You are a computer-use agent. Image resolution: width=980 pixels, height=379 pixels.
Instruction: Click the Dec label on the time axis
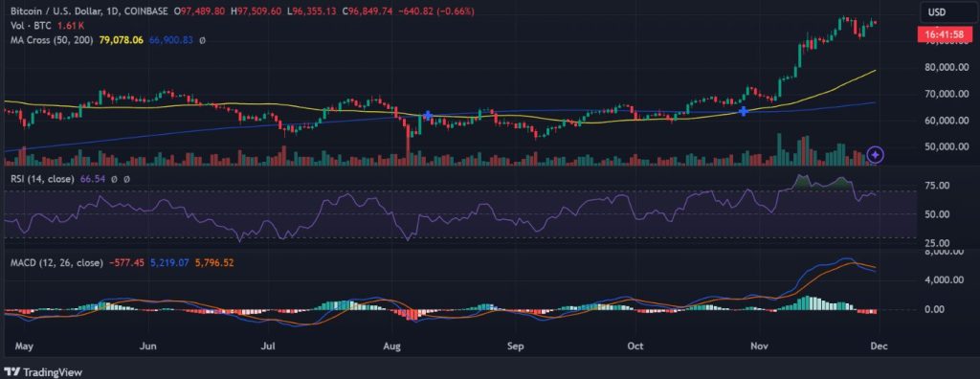880,346
